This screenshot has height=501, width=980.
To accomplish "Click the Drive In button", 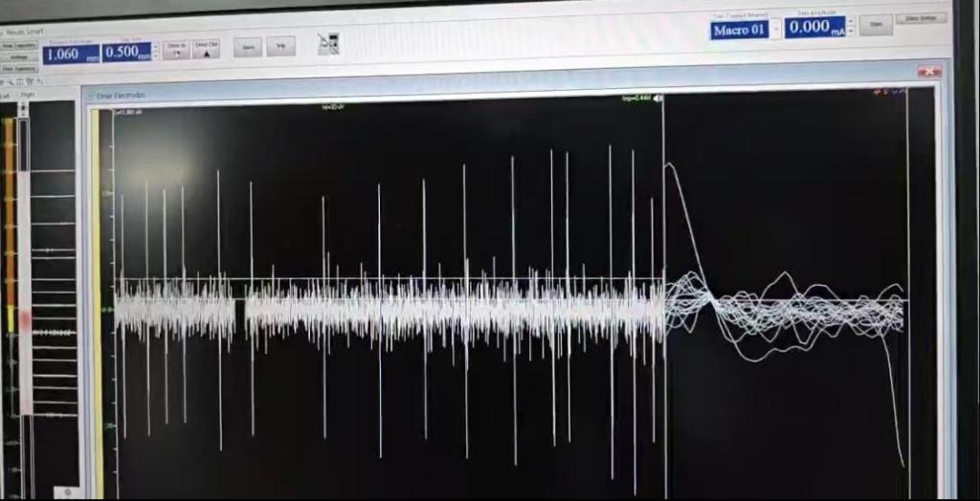I will coord(176,50).
